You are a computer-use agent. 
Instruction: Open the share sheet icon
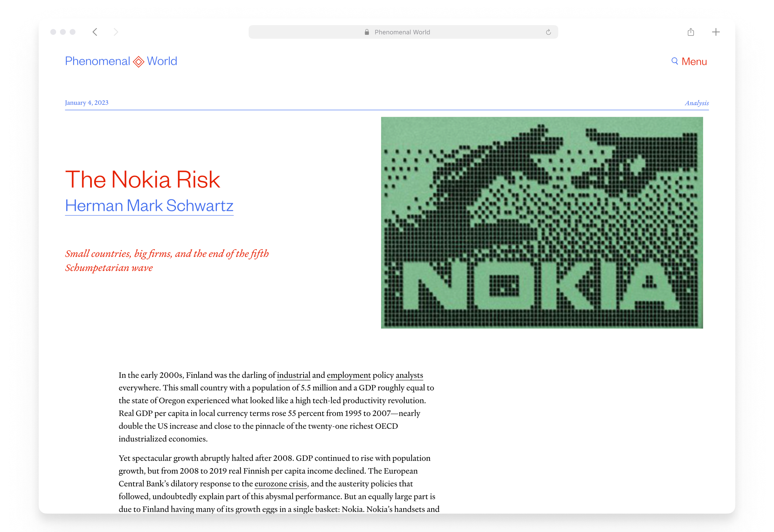point(691,32)
